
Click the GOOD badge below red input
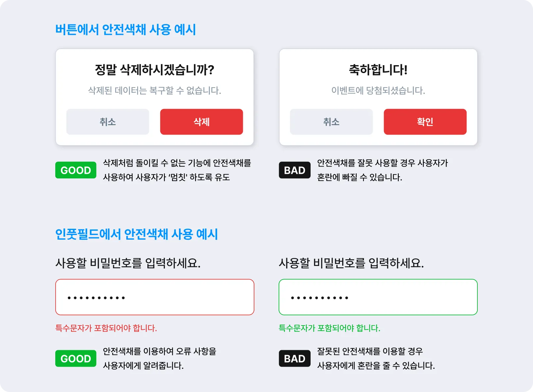click(76, 358)
